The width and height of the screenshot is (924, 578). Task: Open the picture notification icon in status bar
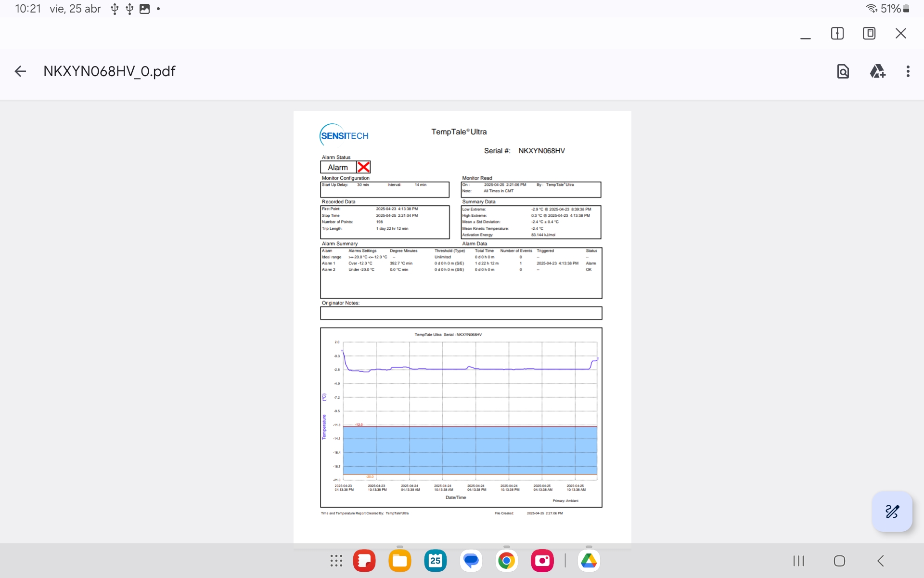point(144,9)
